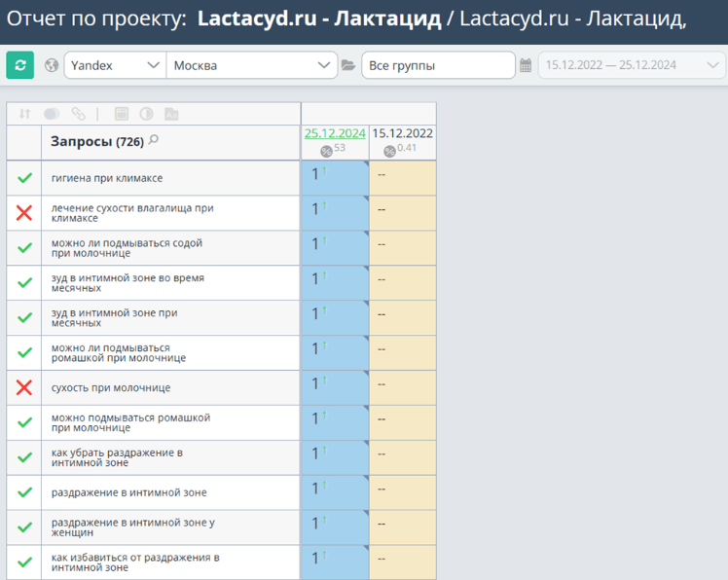Open the 25.12.2024 date link
This screenshot has width=728, height=580.
335,133
